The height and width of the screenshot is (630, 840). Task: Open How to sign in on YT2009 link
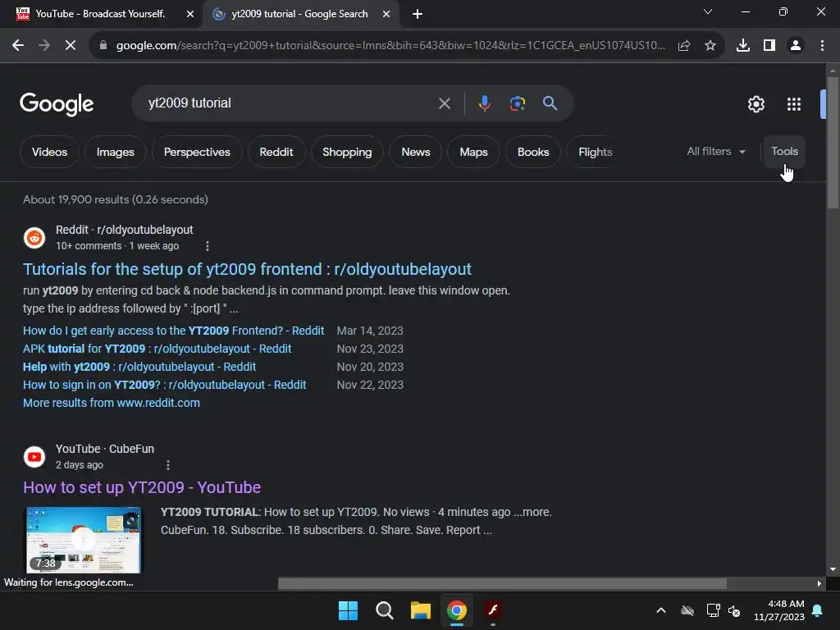tap(164, 386)
